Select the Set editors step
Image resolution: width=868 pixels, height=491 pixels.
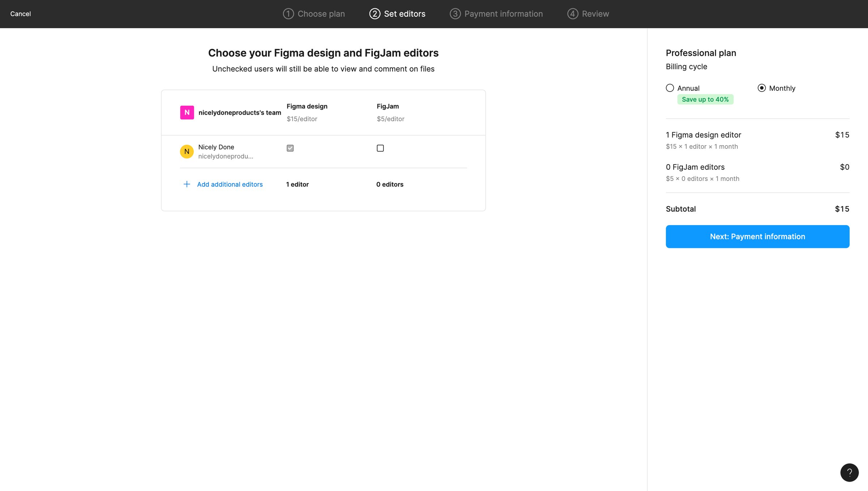click(x=397, y=14)
